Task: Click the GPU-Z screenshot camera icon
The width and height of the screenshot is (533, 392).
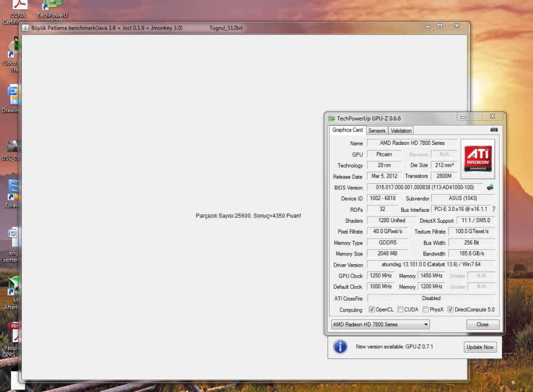Action: click(494, 129)
